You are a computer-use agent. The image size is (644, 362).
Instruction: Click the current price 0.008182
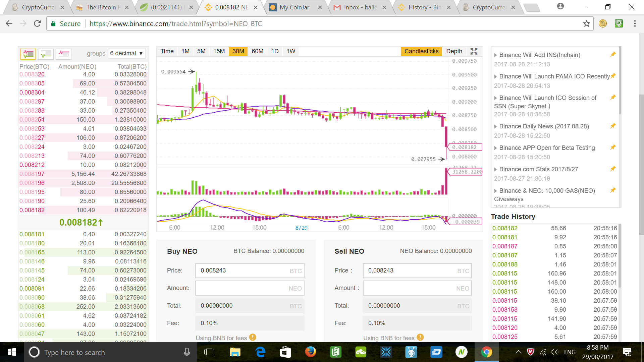coord(81,222)
